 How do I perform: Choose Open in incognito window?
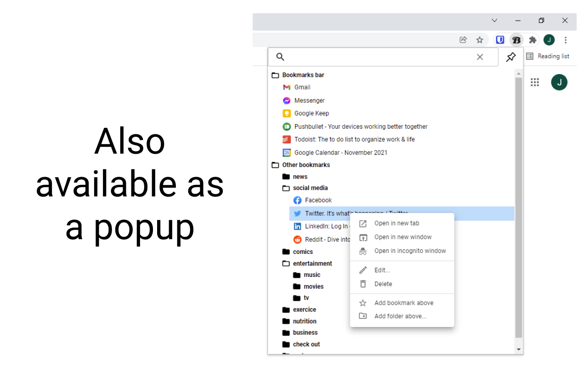point(402,251)
